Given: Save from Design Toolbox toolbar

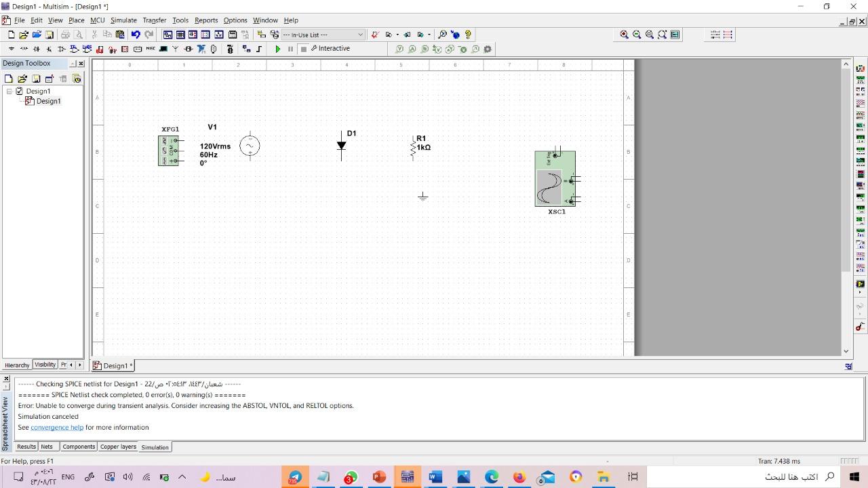Looking at the screenshot, I should (36, 79).
